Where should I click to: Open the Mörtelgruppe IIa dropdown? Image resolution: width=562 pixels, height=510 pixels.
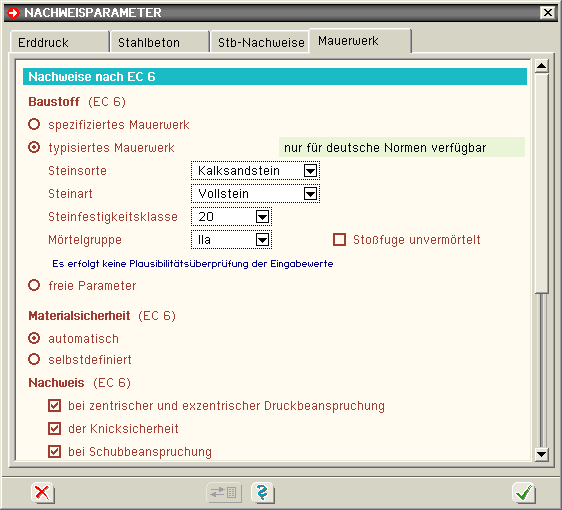point(231,239)
